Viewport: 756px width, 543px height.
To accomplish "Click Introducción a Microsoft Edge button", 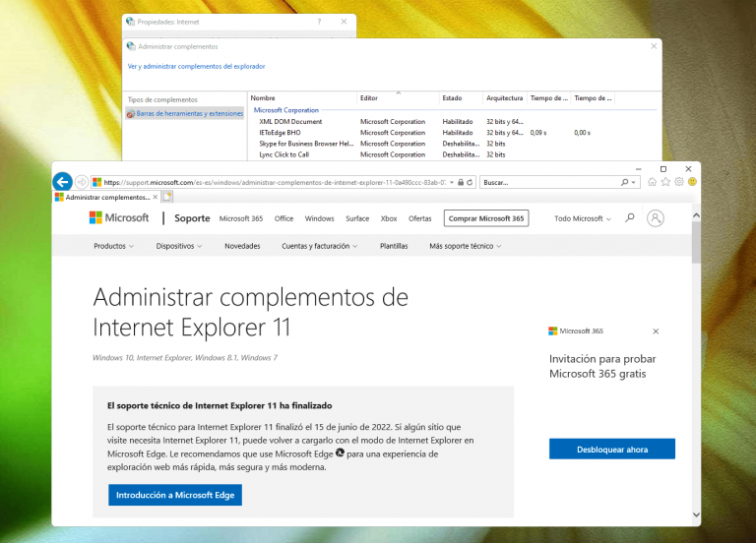I will (175, 495).
